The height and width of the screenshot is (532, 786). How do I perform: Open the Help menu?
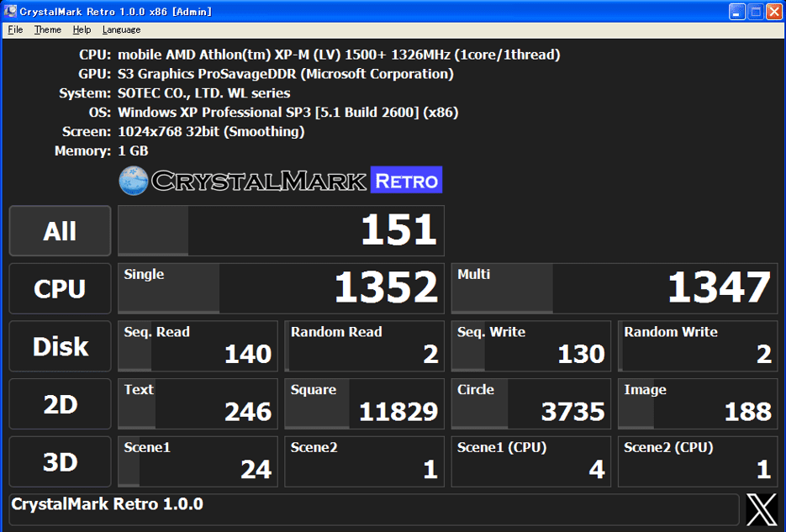tap(82, 29)
